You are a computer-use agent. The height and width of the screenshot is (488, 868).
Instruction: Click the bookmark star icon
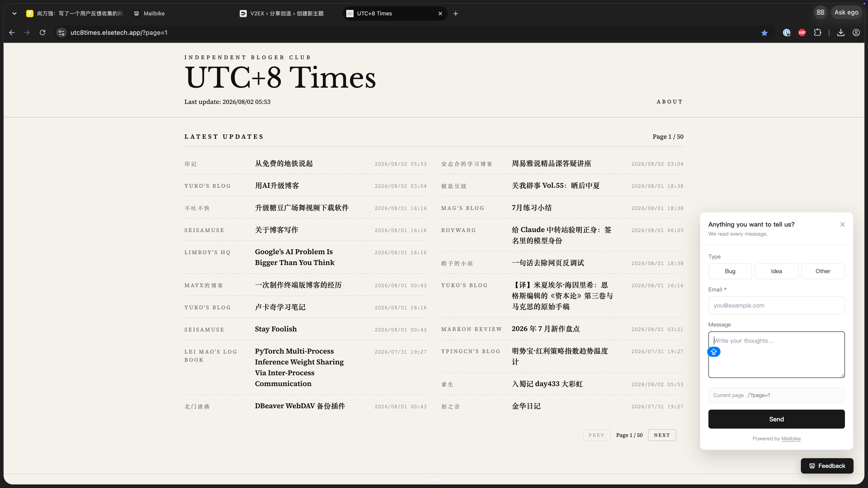[764, 33]
